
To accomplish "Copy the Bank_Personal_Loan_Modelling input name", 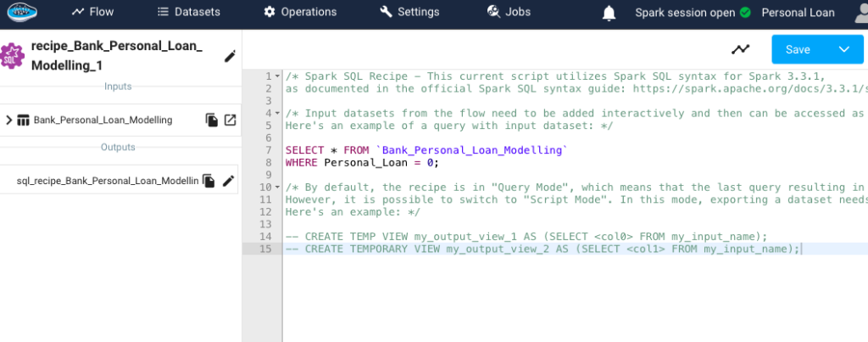I will pos(211,120).
